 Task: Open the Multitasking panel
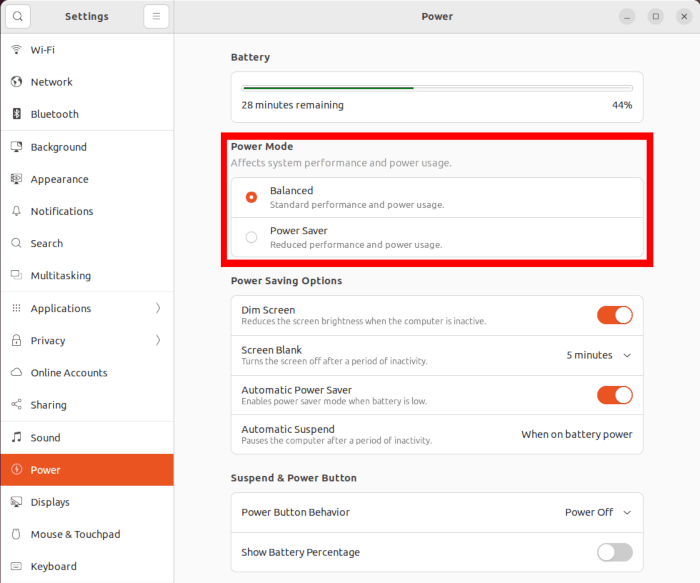pos(87,275)
